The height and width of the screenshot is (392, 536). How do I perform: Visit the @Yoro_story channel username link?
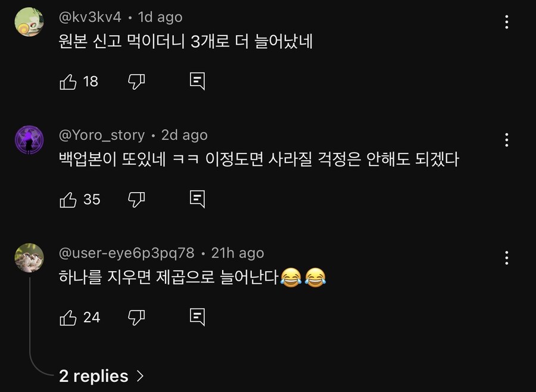click(102, 135)
